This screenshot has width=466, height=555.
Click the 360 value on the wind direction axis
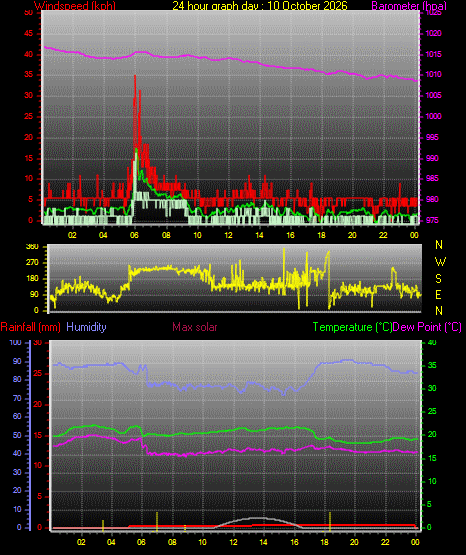pyautogui.click(x=33, y=247)
